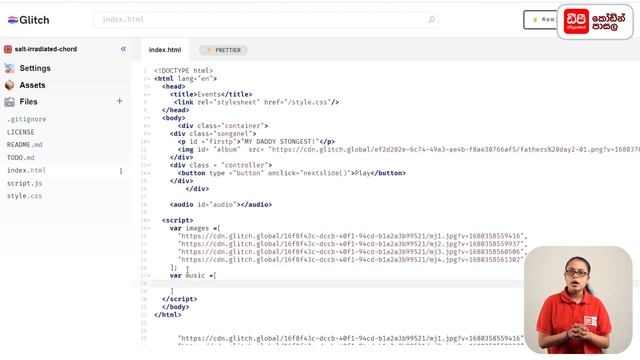Open README.md from files

pos(24,144)
